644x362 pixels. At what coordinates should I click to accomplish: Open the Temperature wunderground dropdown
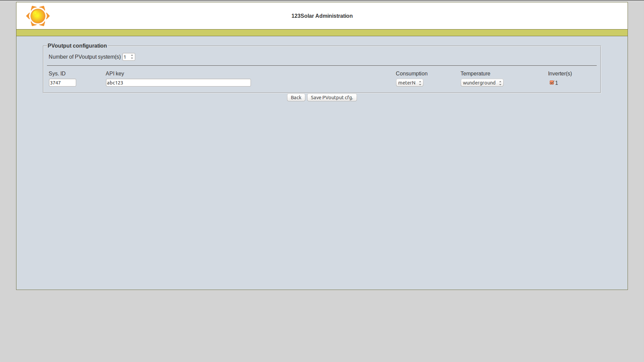tap(482, 83)
